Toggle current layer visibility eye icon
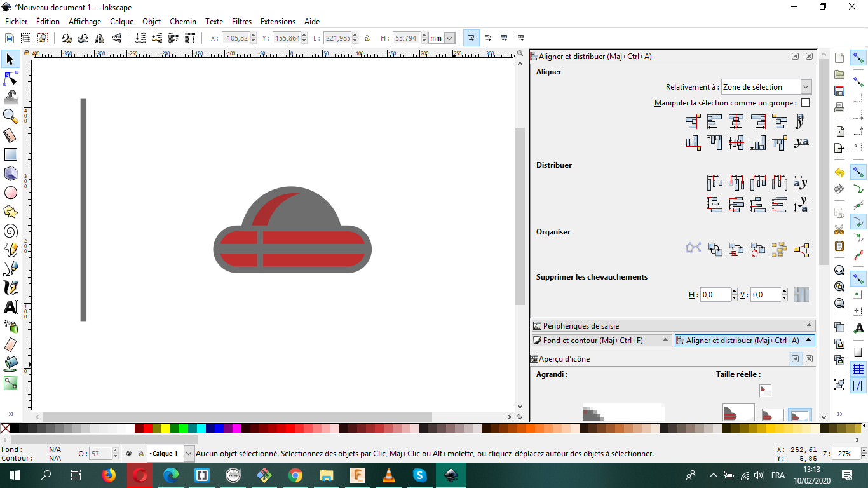 coord(128,454)
